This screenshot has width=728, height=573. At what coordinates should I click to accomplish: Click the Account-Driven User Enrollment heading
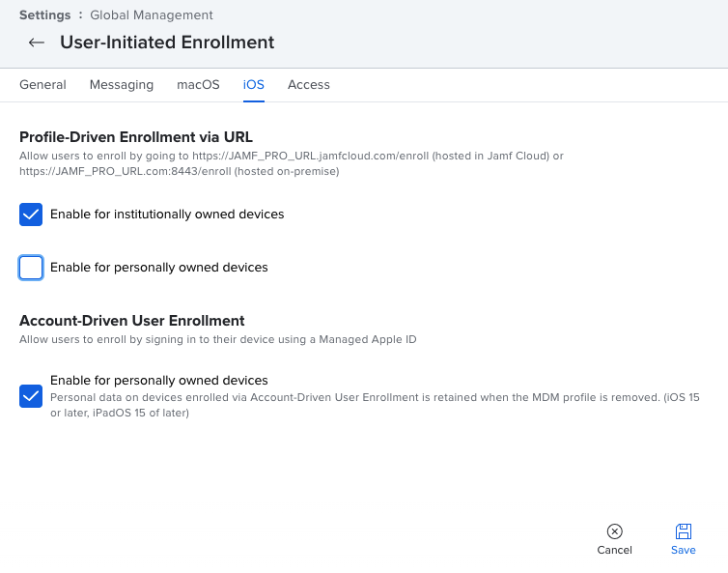[132, 321]
